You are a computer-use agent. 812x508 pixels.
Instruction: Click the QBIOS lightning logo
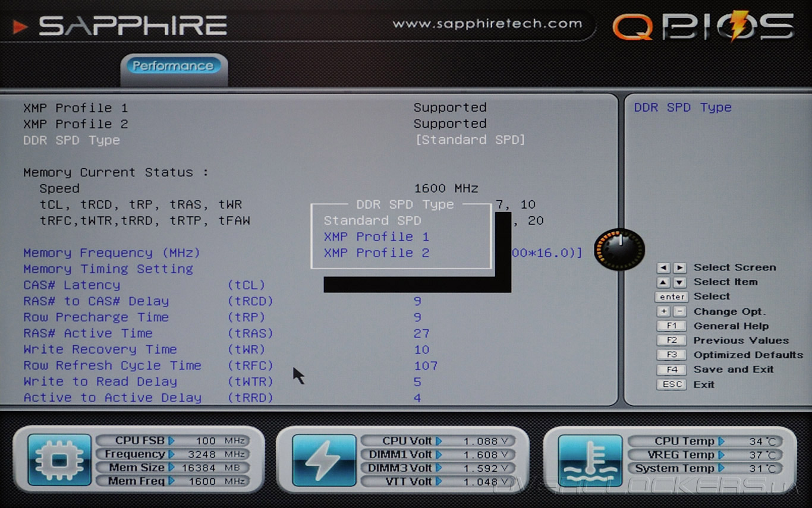704,27
